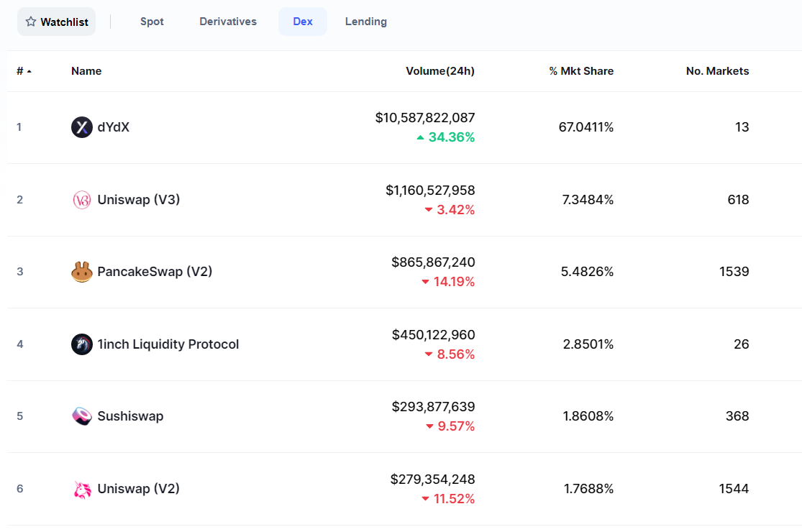
Task: Switch to the Spot tab
Action: (152, 22)
